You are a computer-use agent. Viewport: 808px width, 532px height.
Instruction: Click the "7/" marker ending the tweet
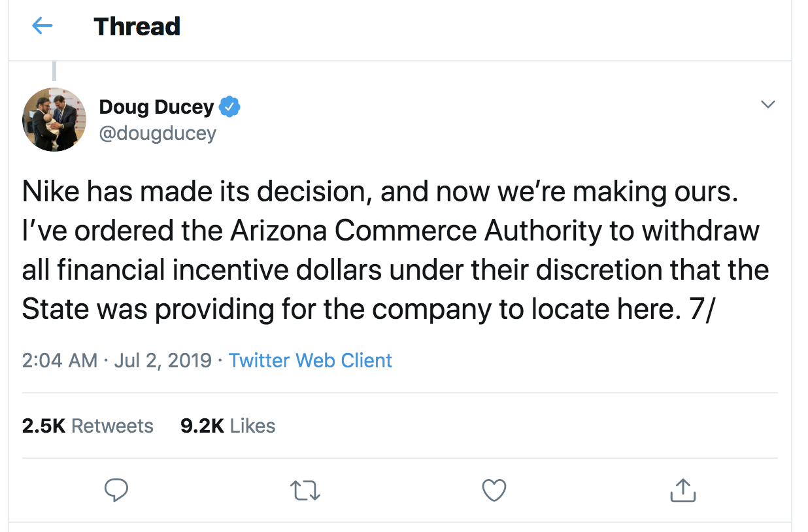(703, 309)
